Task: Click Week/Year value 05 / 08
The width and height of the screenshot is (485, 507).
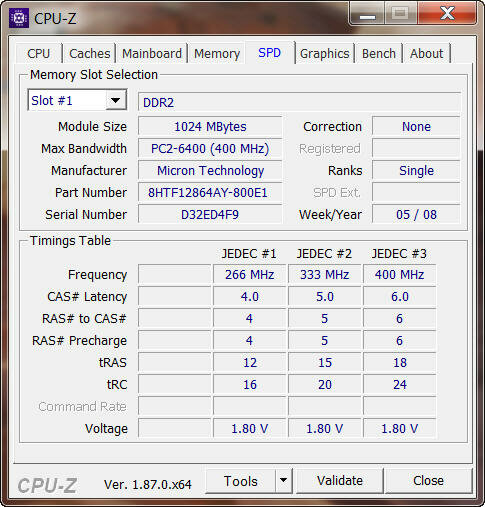Action: (x=416, y=215)
